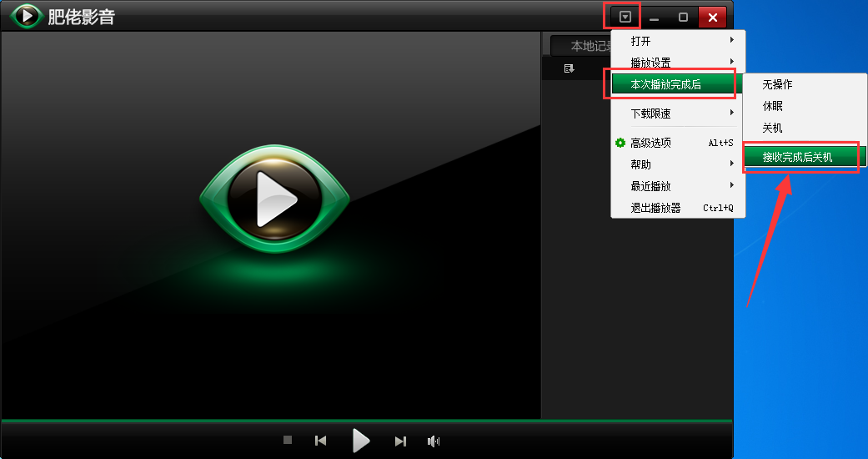The height and width of the screenshot is (459, 868).
Task: Mute audio with the speaker icon
Action: pyautogui.click(x=434, y=441)
